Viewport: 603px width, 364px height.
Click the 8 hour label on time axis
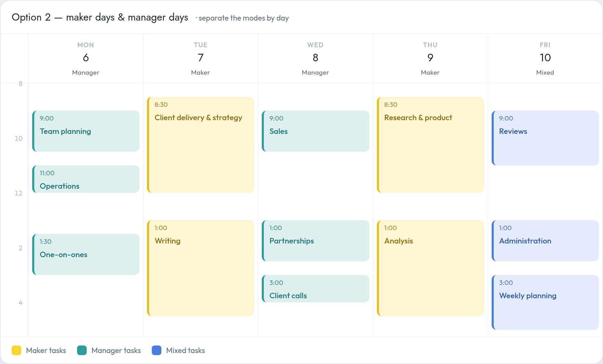click(21, 84)
